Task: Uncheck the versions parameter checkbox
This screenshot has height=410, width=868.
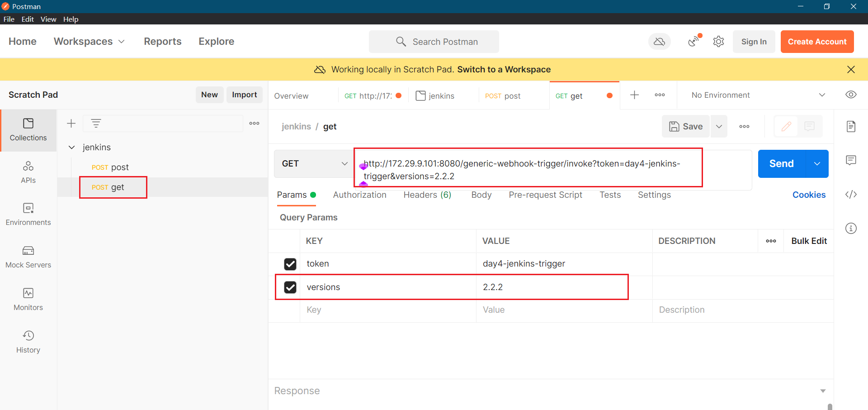Action: point(290,287)
